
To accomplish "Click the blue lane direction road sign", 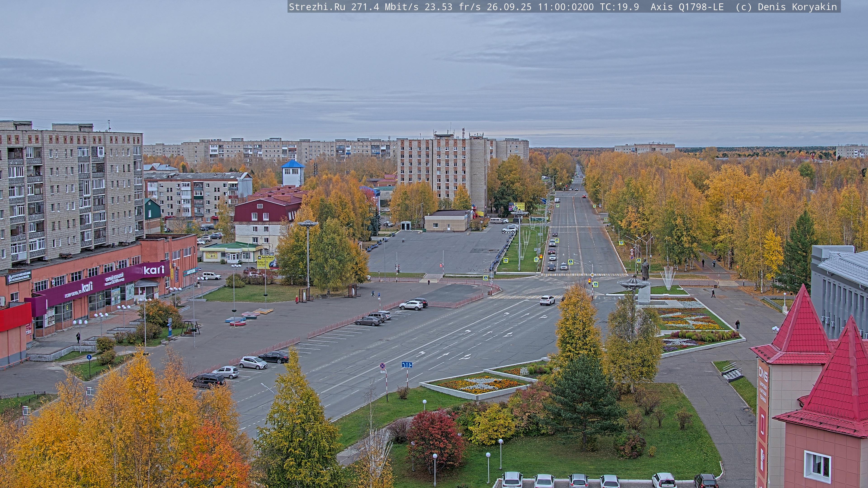I will pyautogui.click(x=407, y=364).
